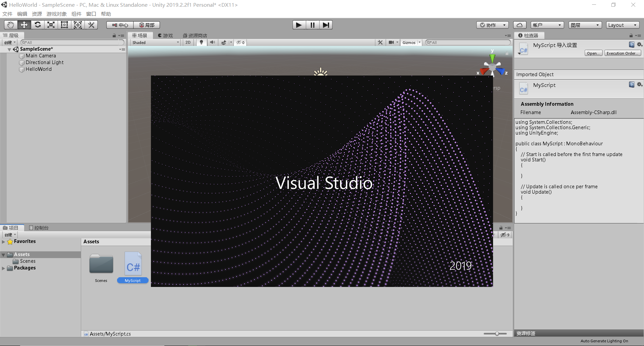644x346 pixels.
Task: Open the cloud services panel
Action: tap(520, 25)
